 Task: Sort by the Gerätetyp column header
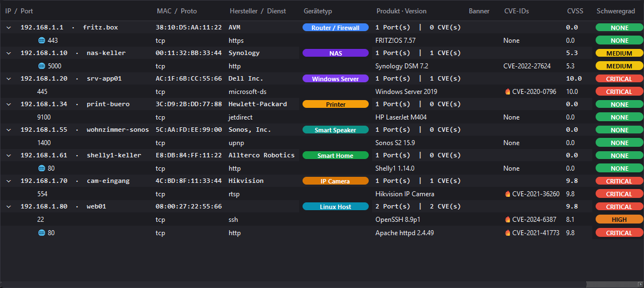tap(318, 11)
